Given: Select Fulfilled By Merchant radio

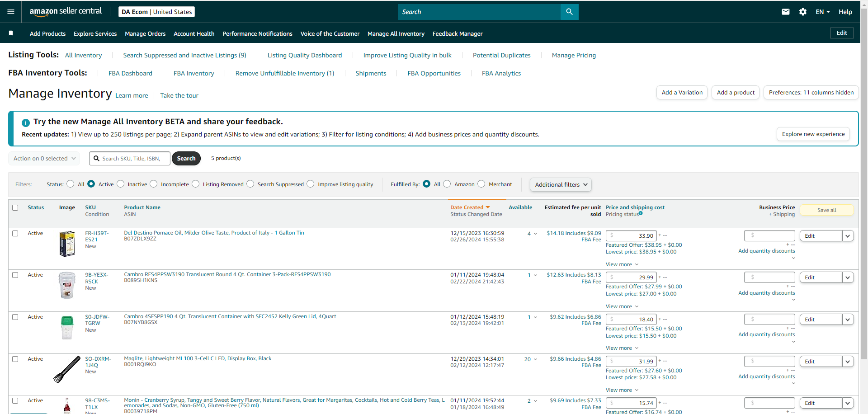Looking at the screenshot, I should pyautogui.click(x=481, y=184).
